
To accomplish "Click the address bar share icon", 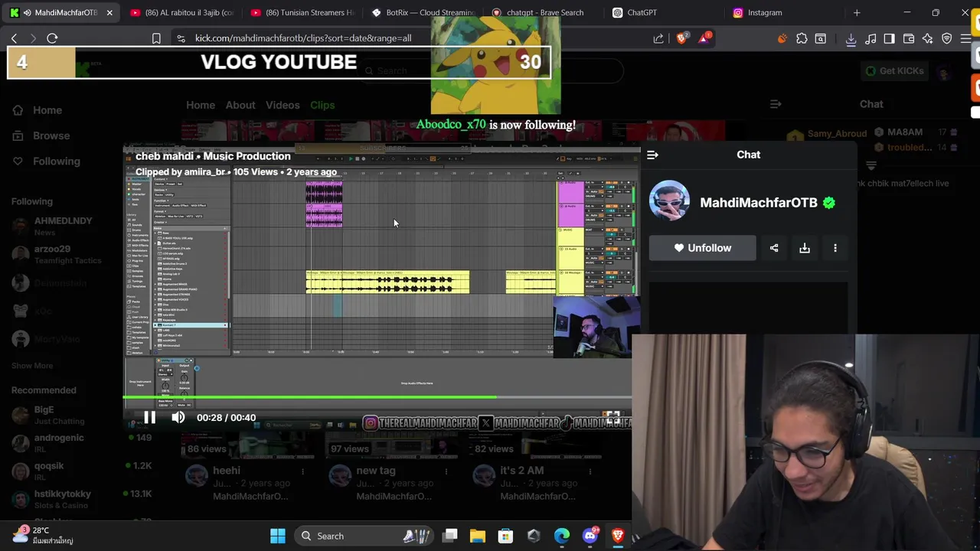I will pos(658,38).
